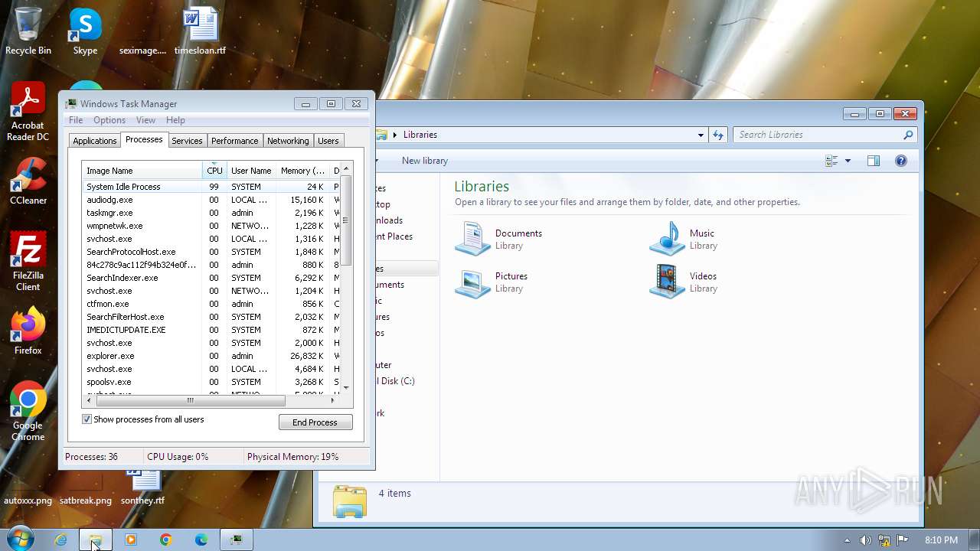This screenshot has width=980, height=551.
Task: Open Microsoft Edge taskbar icon
Action: click(201, 540)
